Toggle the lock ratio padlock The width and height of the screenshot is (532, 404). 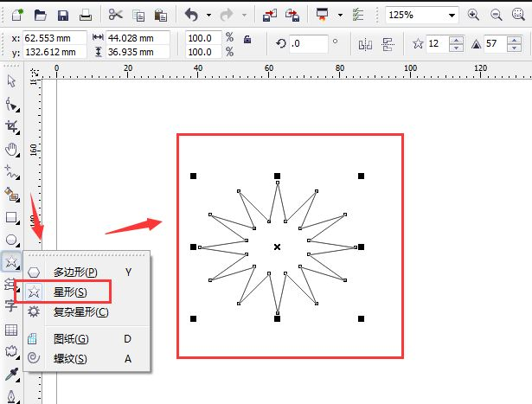247,39
